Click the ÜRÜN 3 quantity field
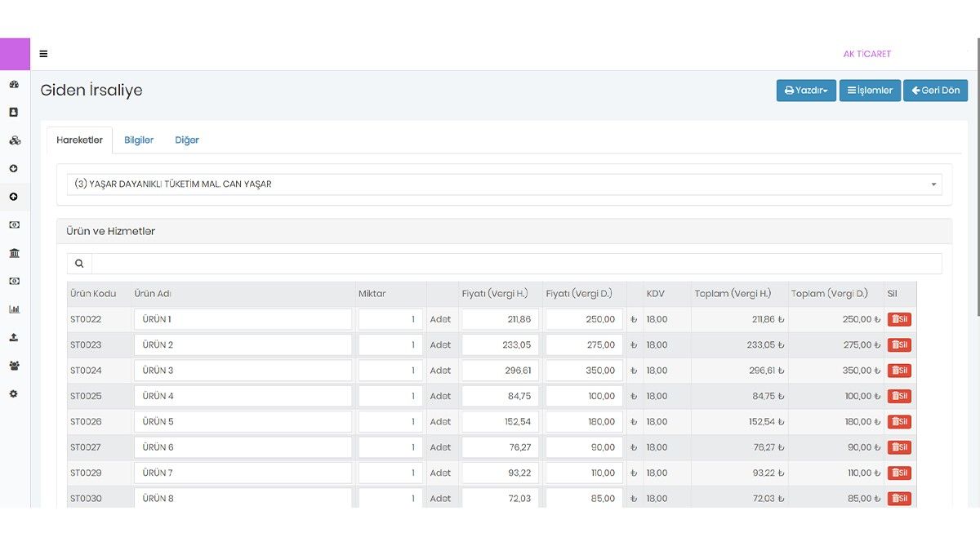 (x=390, y=371)
